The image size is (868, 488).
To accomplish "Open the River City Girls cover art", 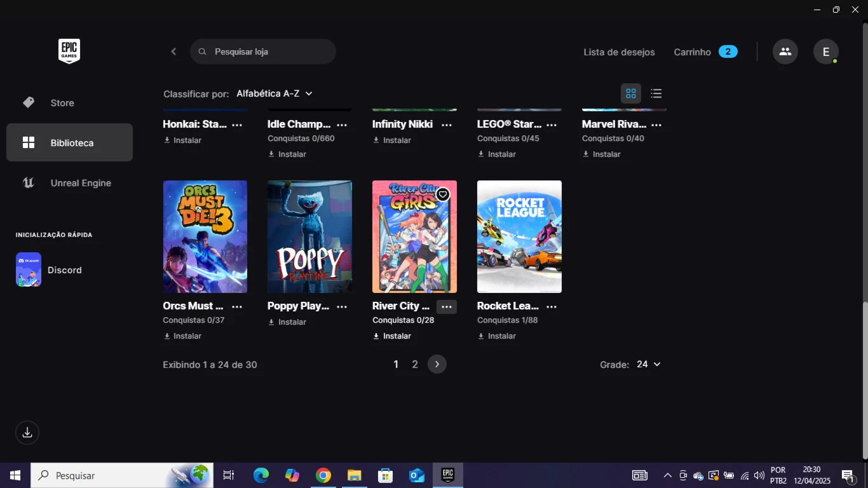I will point(414,236).
